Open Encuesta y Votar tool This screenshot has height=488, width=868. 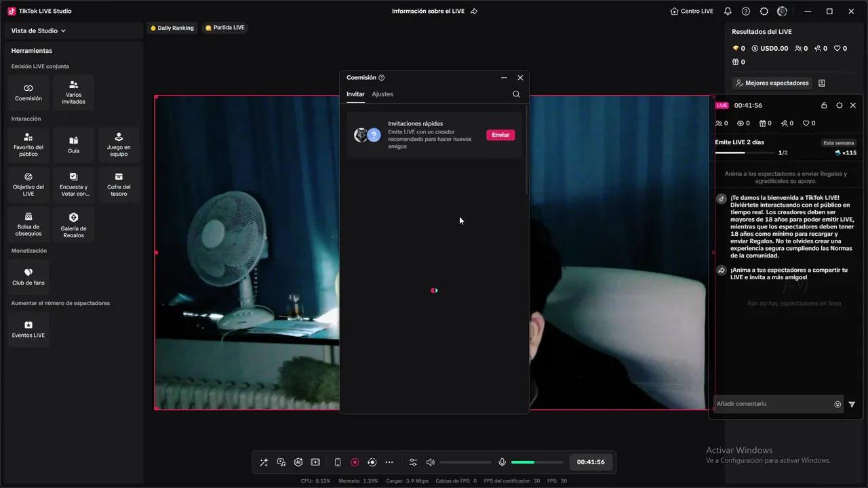(x=73, y=184)
